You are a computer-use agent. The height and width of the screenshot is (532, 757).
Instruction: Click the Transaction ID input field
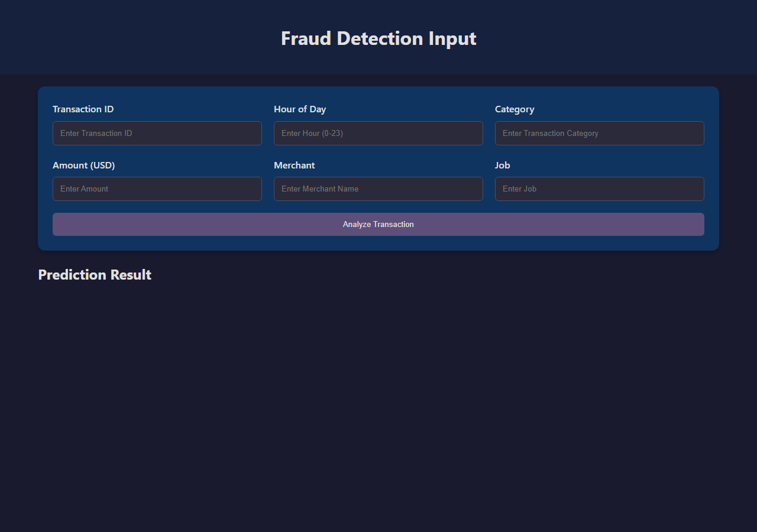point(157,133)
